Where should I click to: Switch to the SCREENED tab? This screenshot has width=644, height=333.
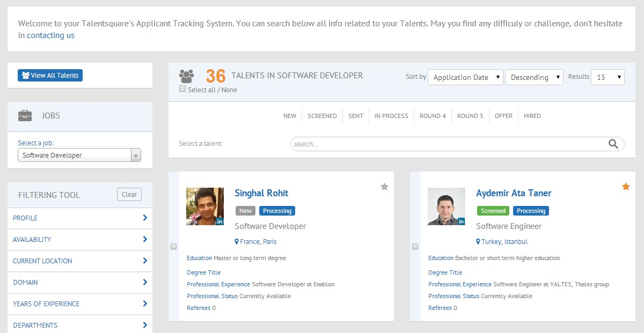tap(322, 116)
